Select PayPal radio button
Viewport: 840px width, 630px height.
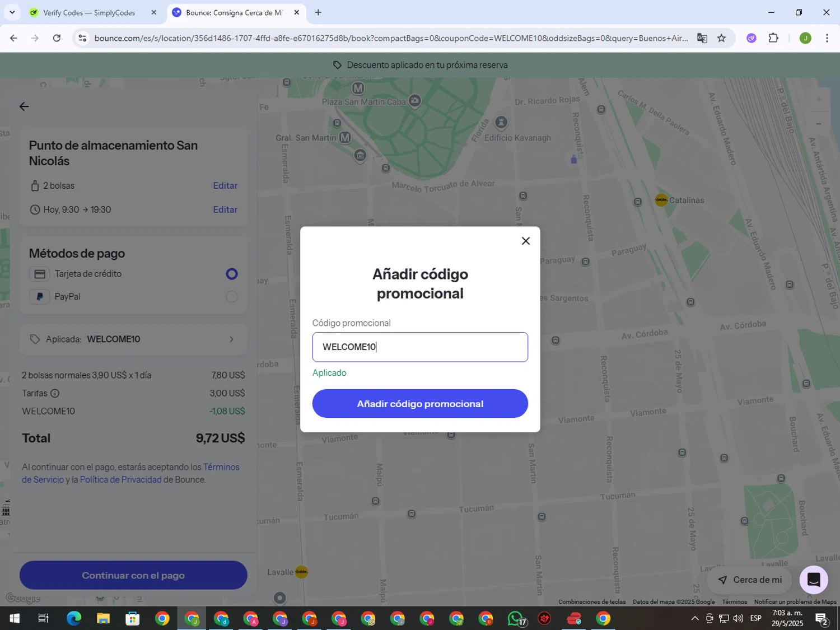coord(232,297)
